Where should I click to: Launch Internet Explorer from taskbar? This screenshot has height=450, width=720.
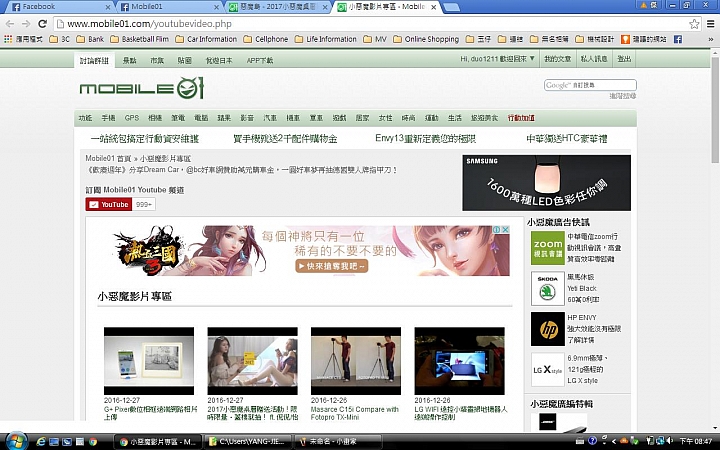point(40,442)
